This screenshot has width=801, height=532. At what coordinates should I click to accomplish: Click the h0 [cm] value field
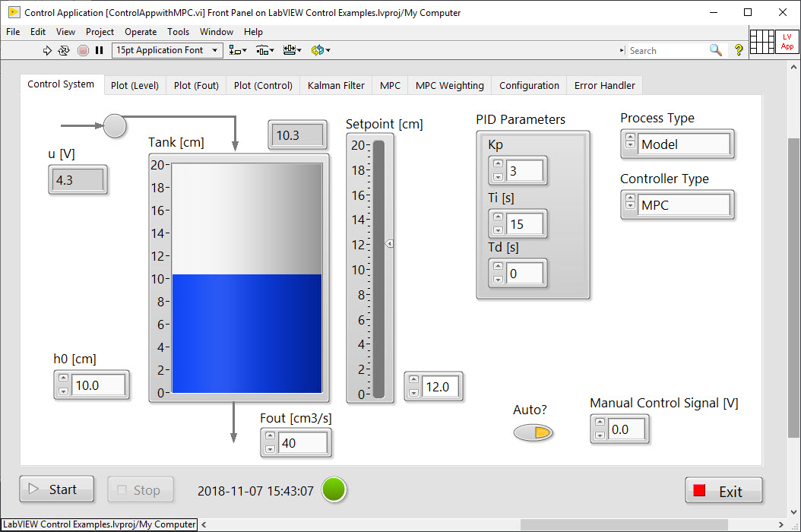point(98,385)
